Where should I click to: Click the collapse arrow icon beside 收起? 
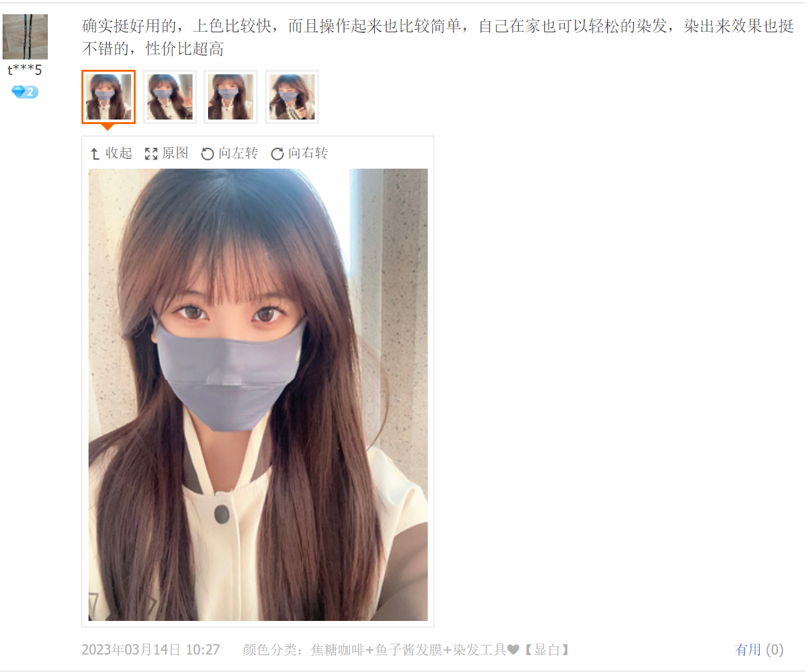(x=95, y=154)
